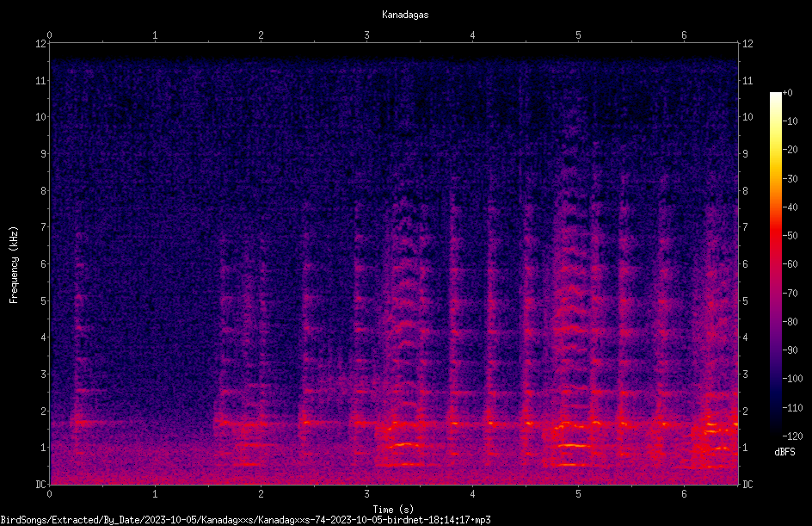Click the 10 kHz label on left axis
The image size is (812, 526).
click(41, 117)
